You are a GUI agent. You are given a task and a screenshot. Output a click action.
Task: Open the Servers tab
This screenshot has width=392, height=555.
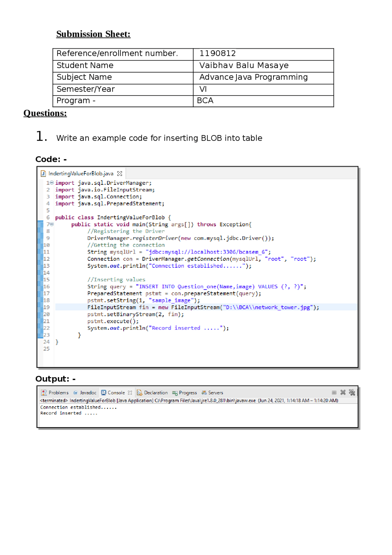pos(212,393)
